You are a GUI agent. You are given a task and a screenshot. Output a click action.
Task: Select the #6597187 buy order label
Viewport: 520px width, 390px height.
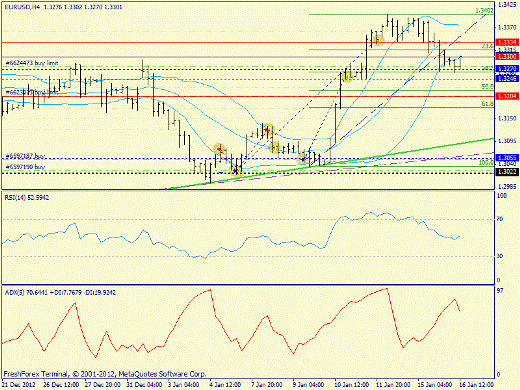[25, 156]
